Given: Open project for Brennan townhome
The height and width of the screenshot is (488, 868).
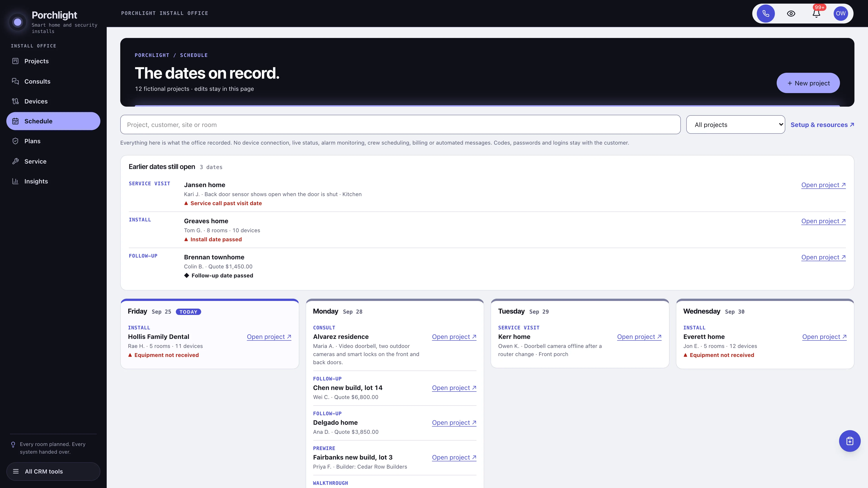Looking at the screenshot, I should 823,257.
